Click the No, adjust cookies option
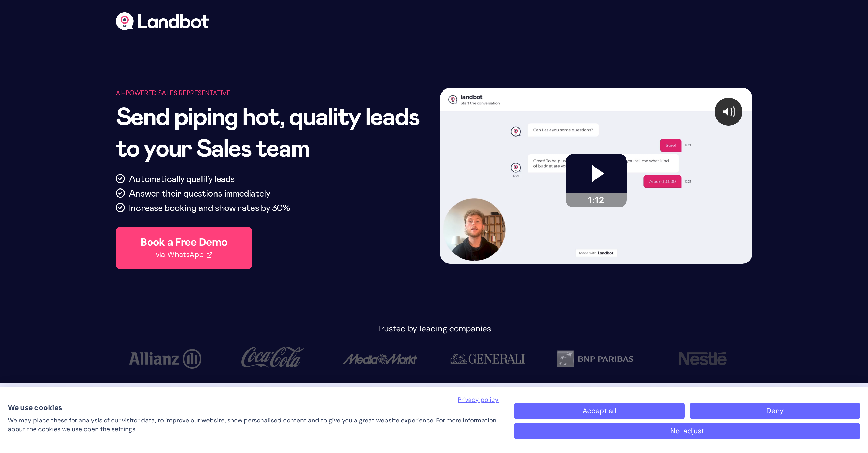Screen dimensions: 868x453 (x=687, y=430)
